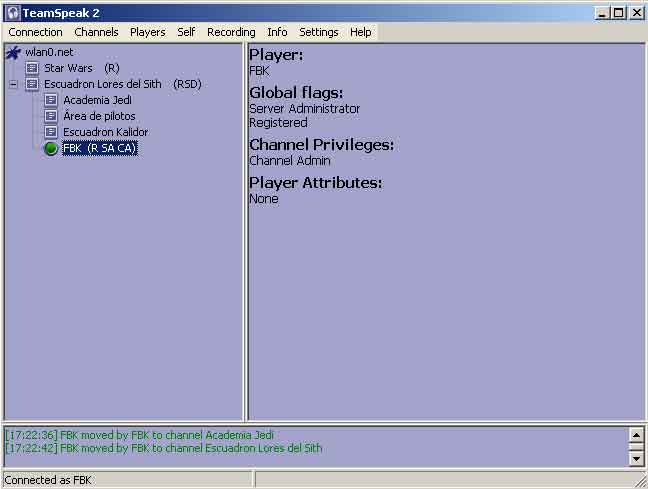
Task: Click the Academia Jedi channel icon
Action: 51,100
